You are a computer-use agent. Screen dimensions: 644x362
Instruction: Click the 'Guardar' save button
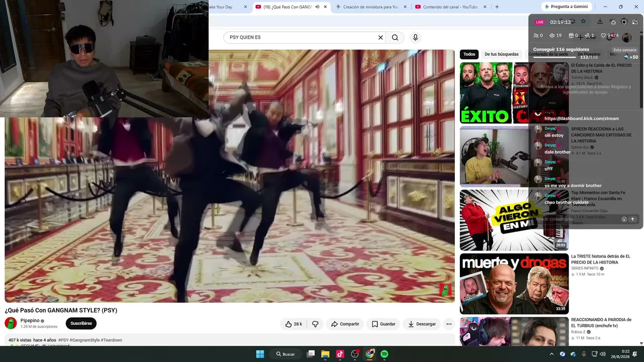pos(383,324)
